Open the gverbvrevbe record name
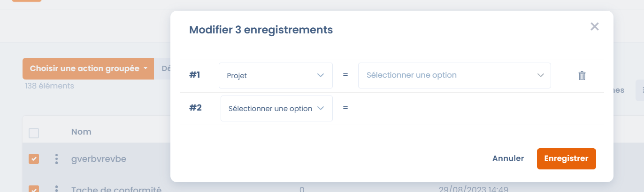The image size is (644, 192). click(99, 159)
